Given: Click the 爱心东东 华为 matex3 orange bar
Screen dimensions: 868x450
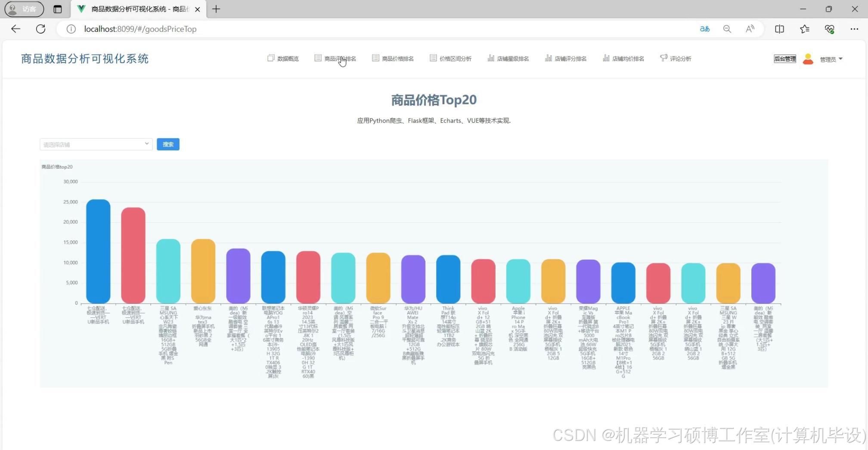Looking at the screenshot, I should click(203, 271).
